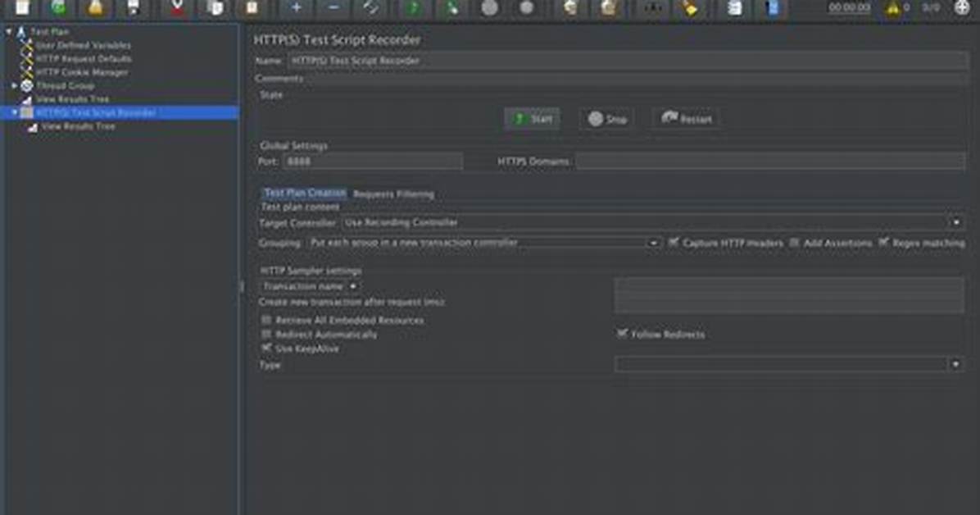
Task: Save the test plan via toolbar icon
Action: point(133,7)
